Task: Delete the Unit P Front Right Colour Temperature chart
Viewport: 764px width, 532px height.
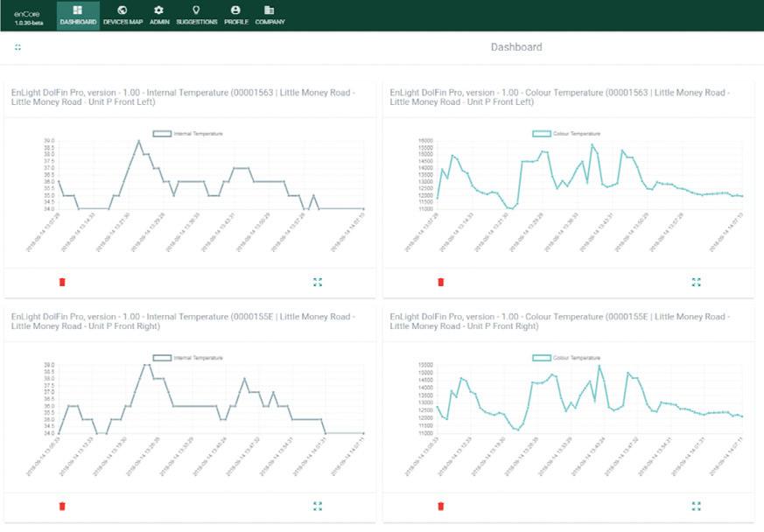Action: click(x=441, y=506)
